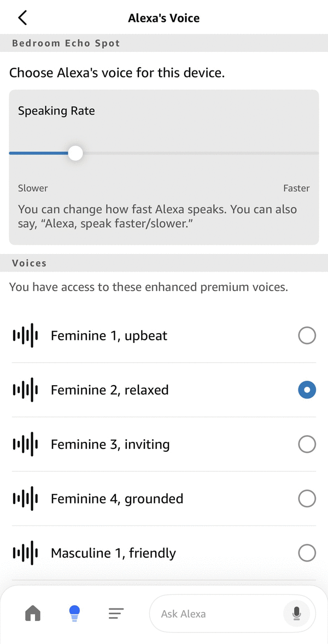Screen dimensions: 328x644
Task: Select the Feminine 4, grounded radio button
Action: pos(307,498)
